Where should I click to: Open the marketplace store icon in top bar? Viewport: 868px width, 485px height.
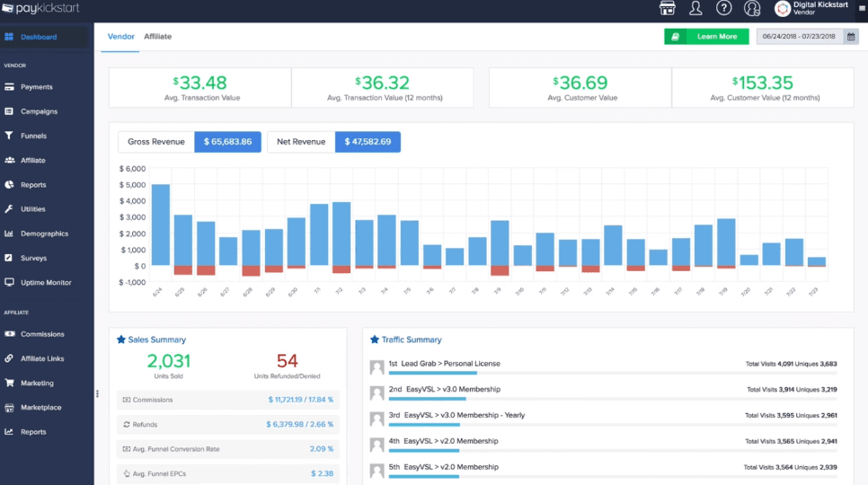pos(667,8)
